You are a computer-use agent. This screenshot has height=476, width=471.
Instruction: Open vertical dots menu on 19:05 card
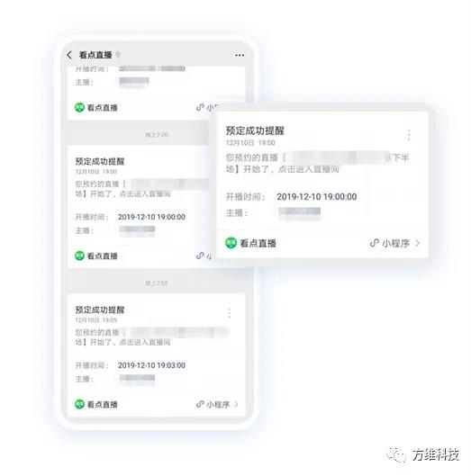pos(229,313)
